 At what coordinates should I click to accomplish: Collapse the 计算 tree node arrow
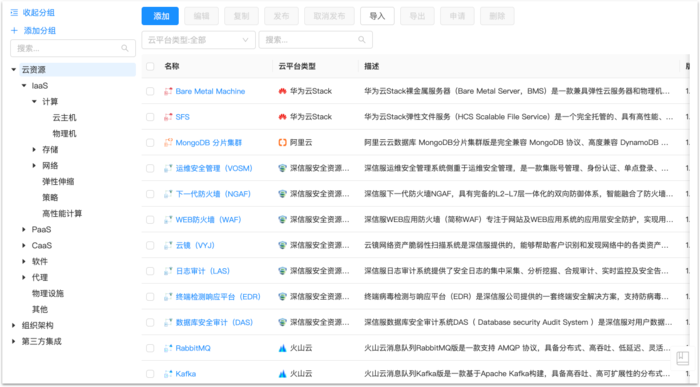tap(34, 102)
